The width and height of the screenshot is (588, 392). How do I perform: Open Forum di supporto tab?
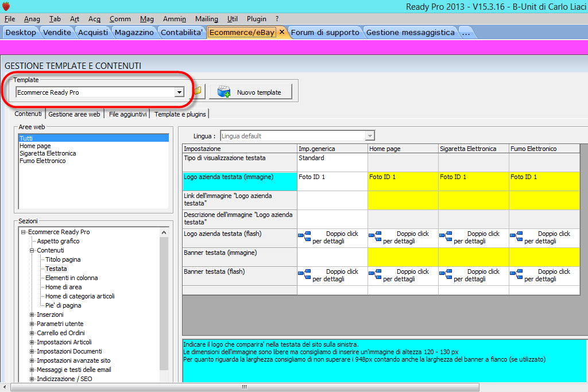tap(325, 33)
